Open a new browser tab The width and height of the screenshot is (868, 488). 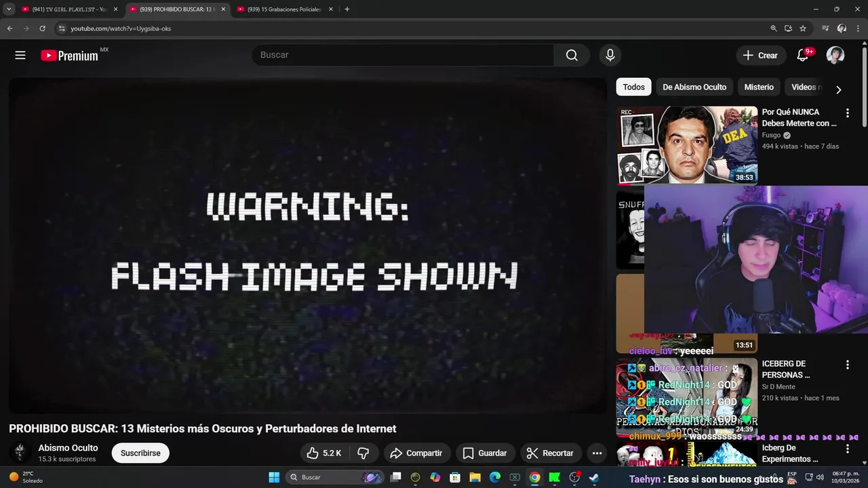(347, 9)
